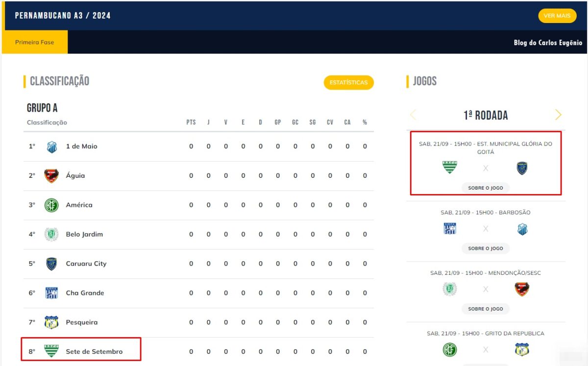Click the PERNAMBUCANO A3 / 2024 title

[x=63, y=16]
